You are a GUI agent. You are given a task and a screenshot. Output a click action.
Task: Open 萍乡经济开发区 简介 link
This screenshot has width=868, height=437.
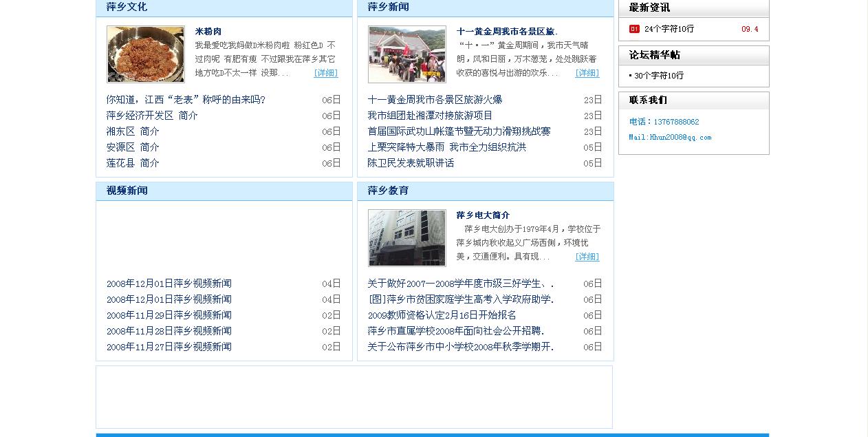click(152, 116)
